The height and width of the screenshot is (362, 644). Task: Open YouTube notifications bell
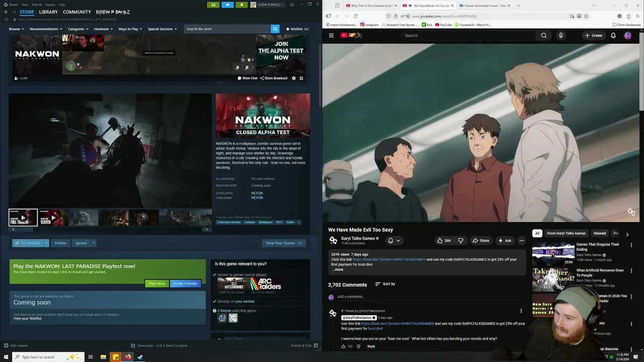(x=613, y=35)
